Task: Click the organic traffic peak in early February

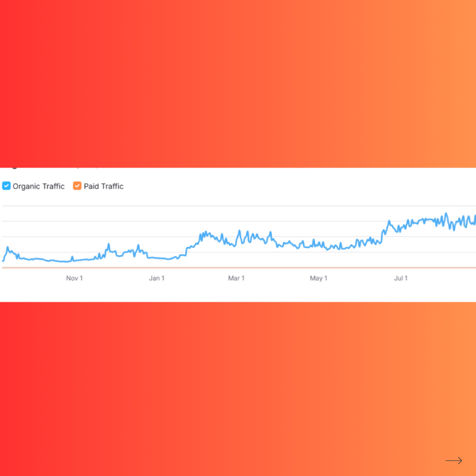Action: click(x=205, y=232)
